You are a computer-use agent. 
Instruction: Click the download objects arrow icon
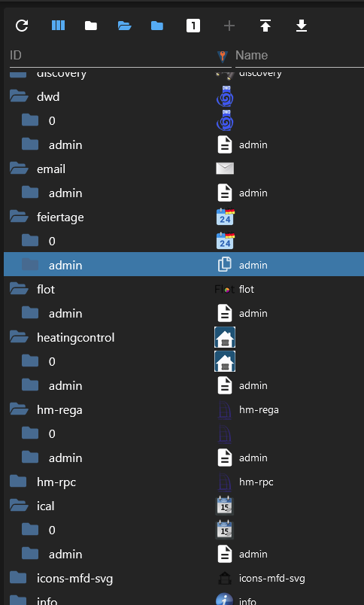tap(302, 26)
